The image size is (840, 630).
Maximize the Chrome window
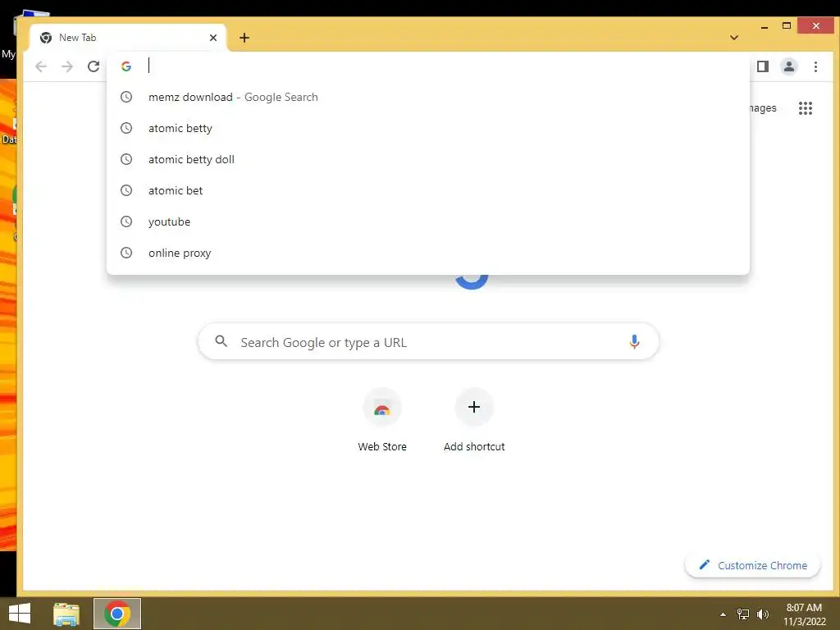(787, 25)
